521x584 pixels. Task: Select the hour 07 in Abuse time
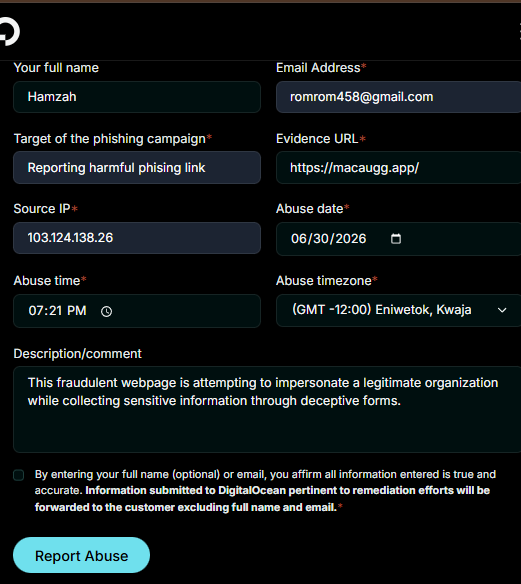pos(35,311)
